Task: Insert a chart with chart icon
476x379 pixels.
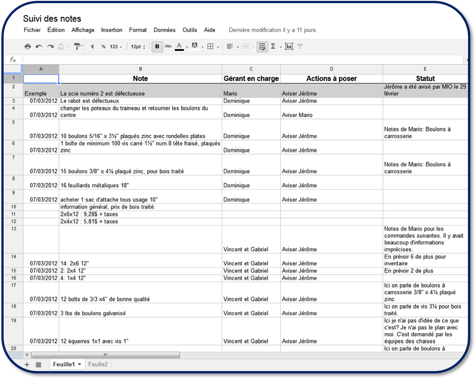Action: (289, 47)
